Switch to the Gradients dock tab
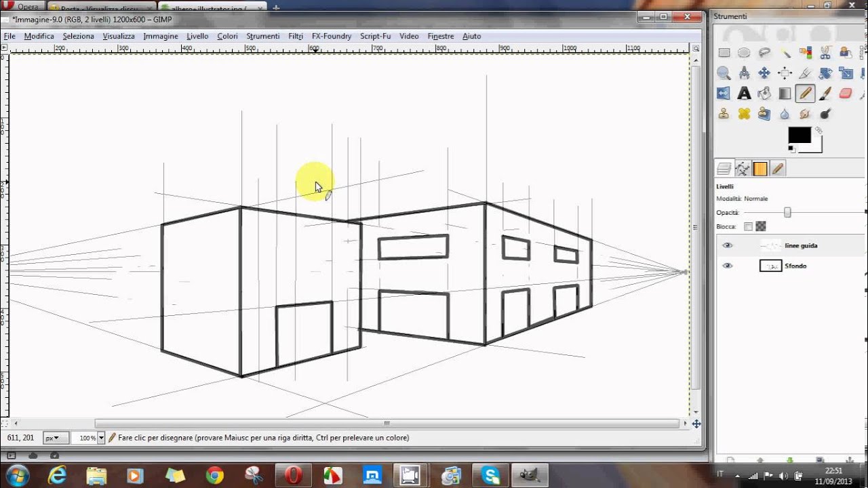 pos(760,169)
